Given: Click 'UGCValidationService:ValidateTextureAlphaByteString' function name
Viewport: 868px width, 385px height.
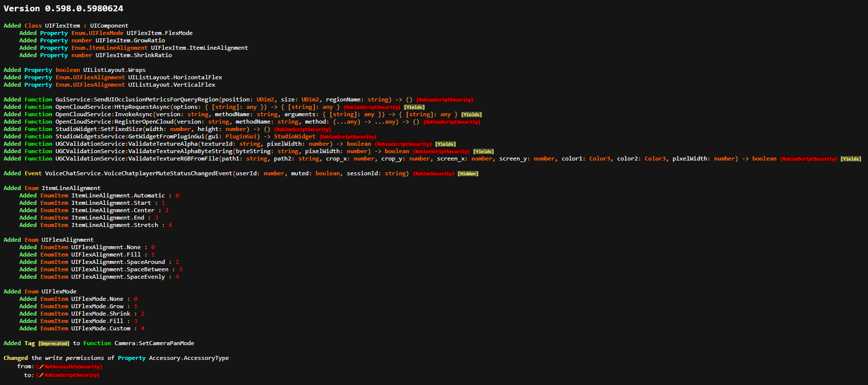Looking at the screenshot, I should [x=144, y=151].
